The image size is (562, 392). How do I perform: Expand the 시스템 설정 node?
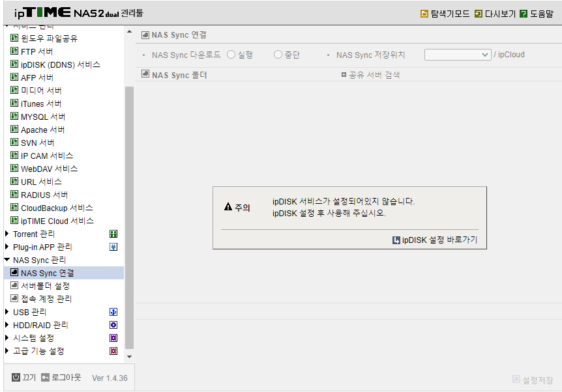point(7,338)
